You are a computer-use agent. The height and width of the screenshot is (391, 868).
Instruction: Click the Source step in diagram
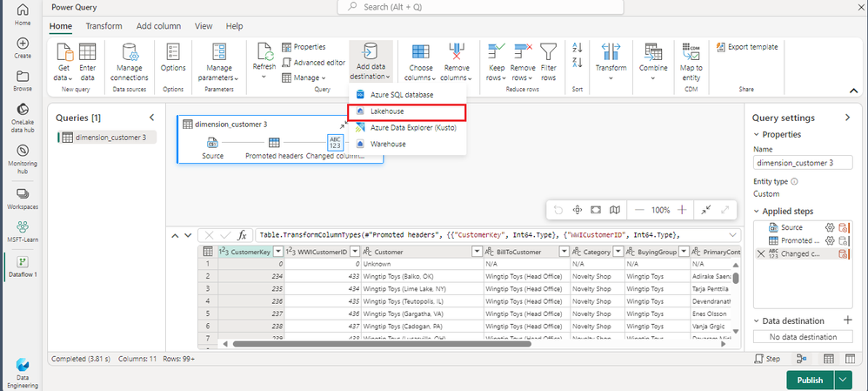212,149
